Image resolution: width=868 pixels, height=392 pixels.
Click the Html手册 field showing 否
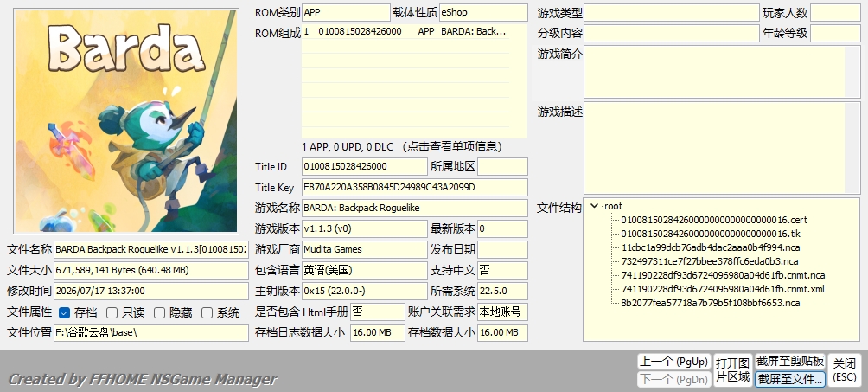[x=378, y=312]
